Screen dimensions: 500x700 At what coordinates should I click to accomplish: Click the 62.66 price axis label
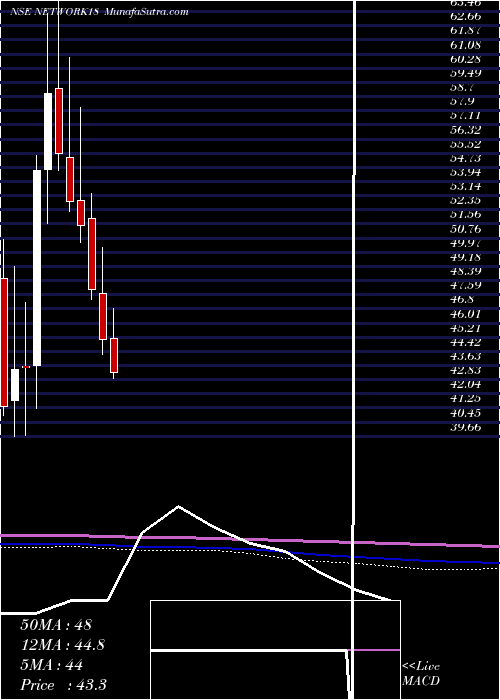(x=465, y=17)
